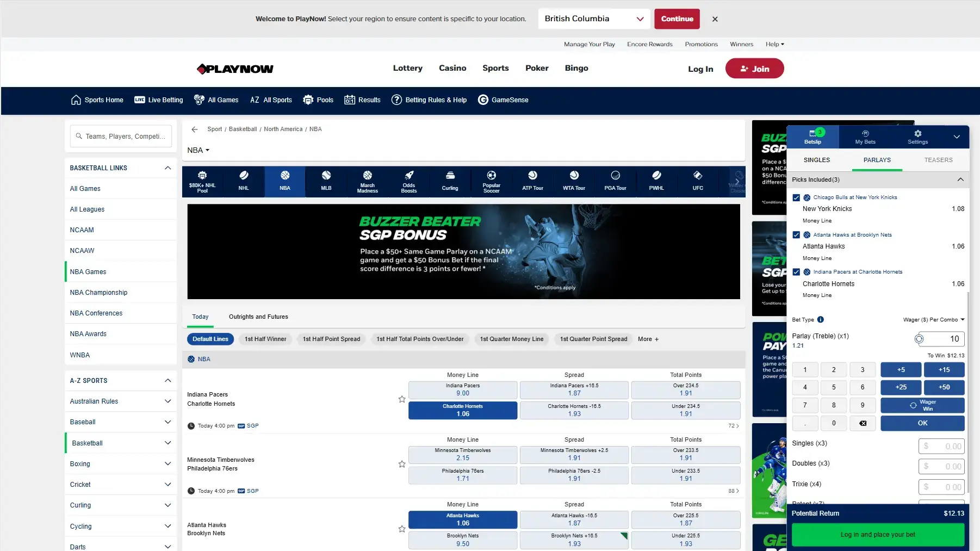Collapse the Picks Included (3) section
Image resolution: width=980 pixels, height=551 pixels.
960,180
